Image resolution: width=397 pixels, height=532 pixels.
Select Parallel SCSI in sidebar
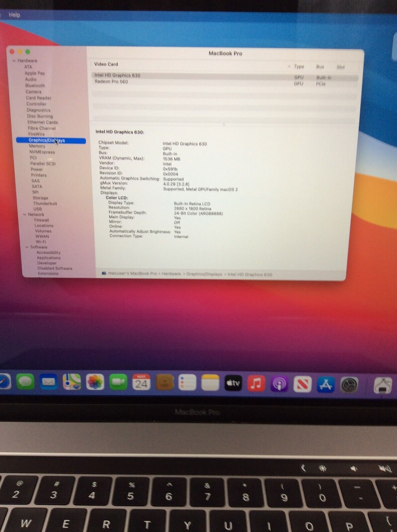[43, 164]
